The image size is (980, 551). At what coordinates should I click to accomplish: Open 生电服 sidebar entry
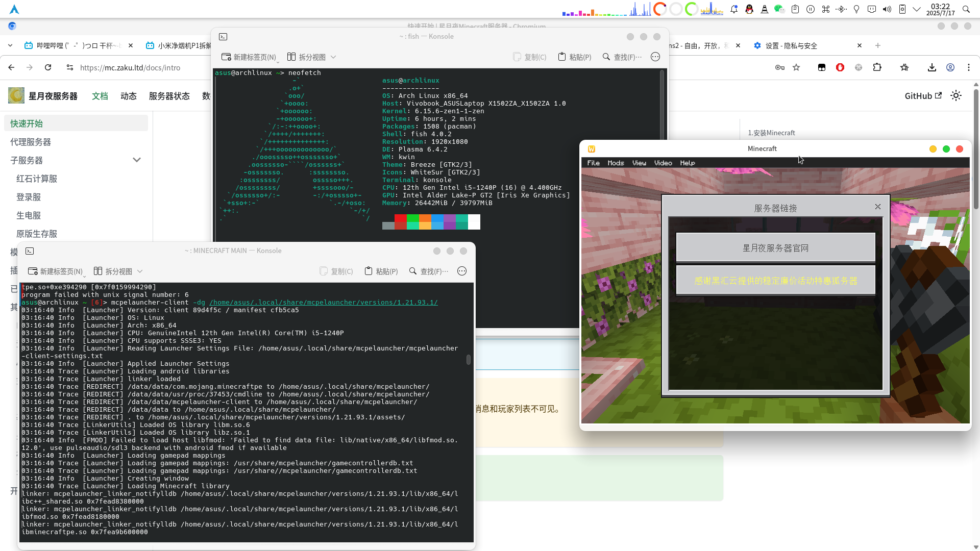[x=29, y=215]
